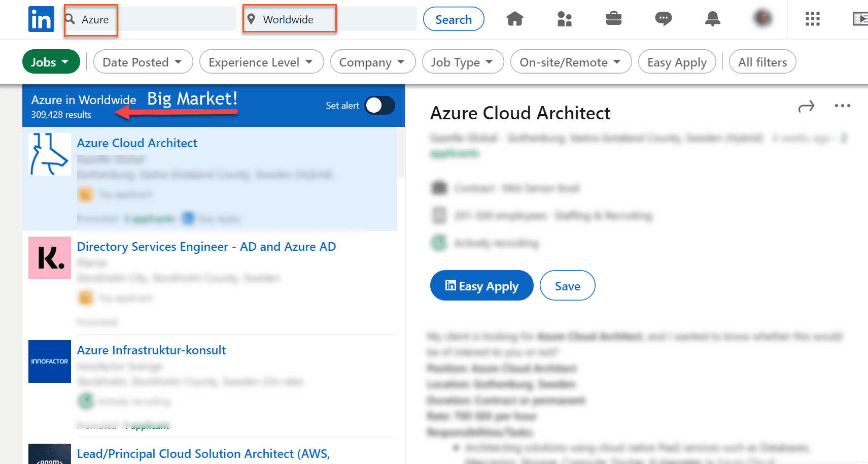
Task: Expand the Date Posted dropdown
Action: [x=143, y=62]
